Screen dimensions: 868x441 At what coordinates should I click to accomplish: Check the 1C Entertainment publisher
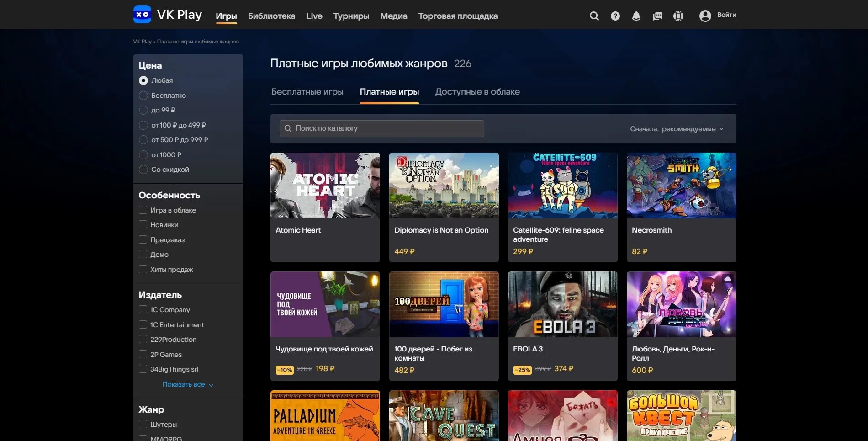(x=143, y=324)
